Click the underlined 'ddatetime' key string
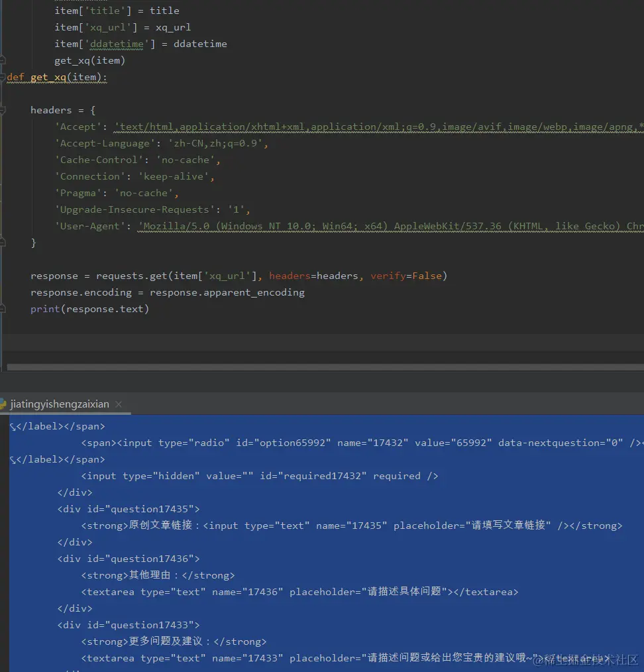 pos(117,44)
